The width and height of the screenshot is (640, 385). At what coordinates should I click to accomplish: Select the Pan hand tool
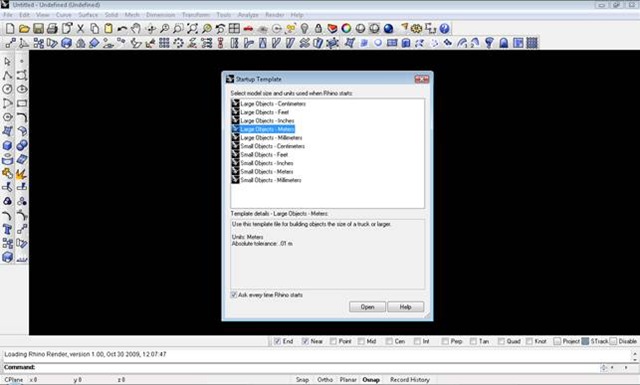click(136, 29)
